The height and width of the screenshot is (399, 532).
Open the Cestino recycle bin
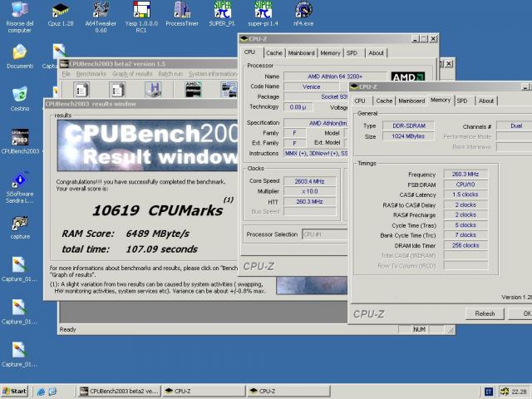click(20, 99)
